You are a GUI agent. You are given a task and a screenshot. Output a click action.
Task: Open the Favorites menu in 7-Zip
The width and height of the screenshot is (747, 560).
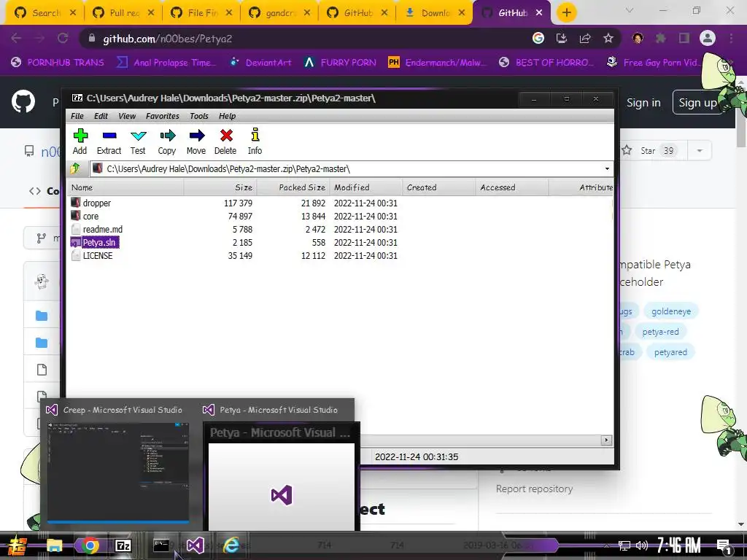click(163, 116)
